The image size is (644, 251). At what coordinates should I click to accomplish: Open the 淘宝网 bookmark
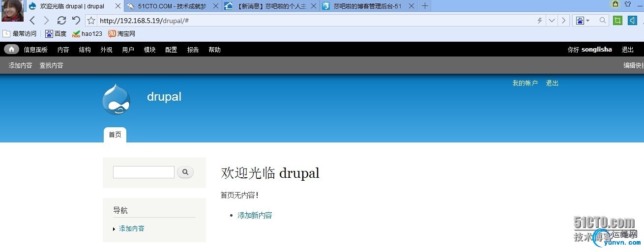coord(121,34)
